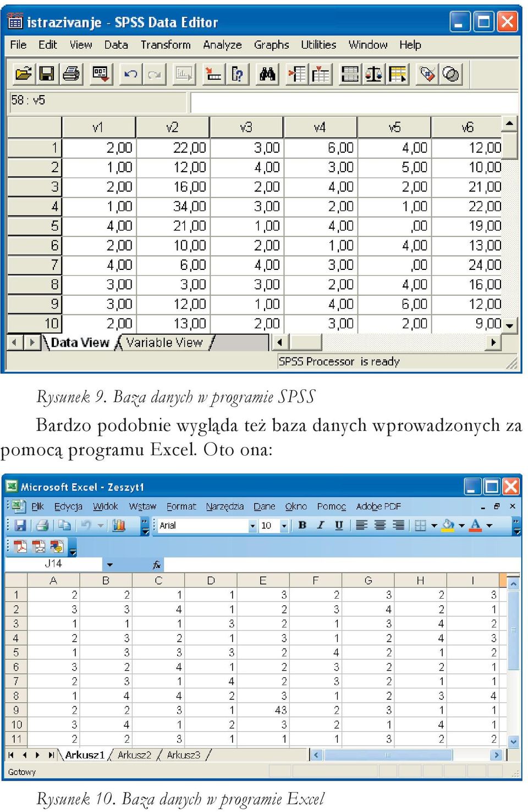The width and height of the screenshot is (528, 812).
Task: Click the Excel horizontal scrollbar thumb
Action: [388, 755]
